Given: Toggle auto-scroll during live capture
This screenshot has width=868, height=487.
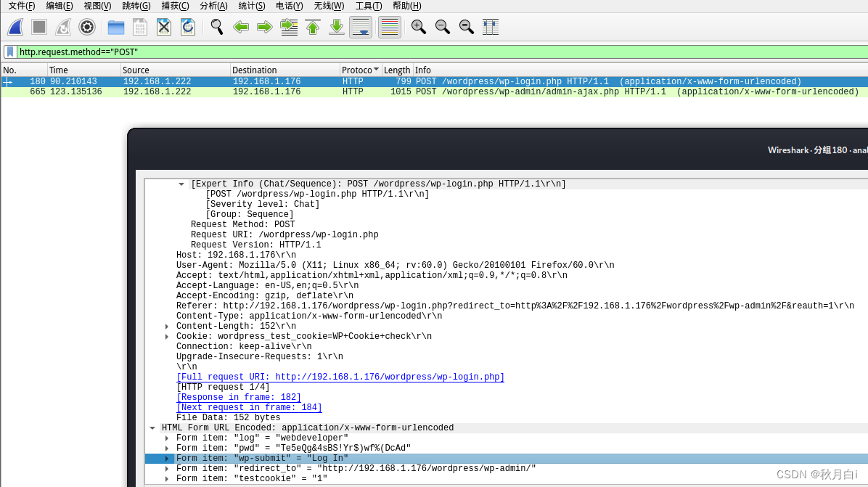Looking at the screenshot, I should coord(361,27).
